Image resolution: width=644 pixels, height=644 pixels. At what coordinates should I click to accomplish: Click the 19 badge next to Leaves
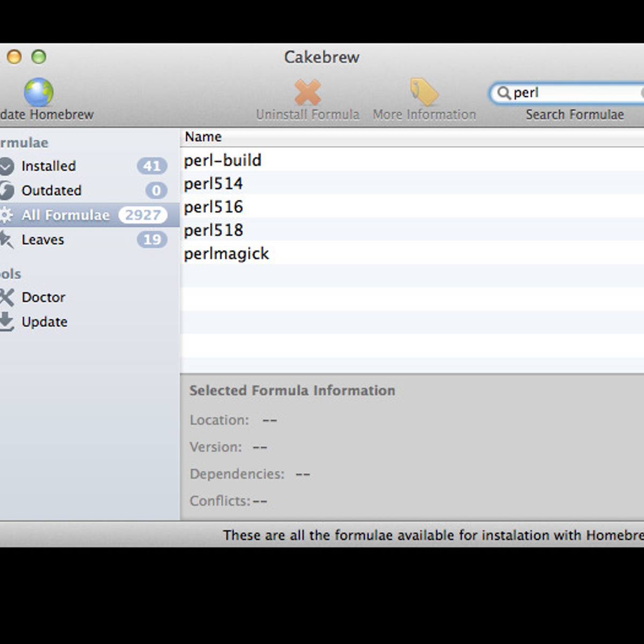pyautogui.click(x=152, y=239)
